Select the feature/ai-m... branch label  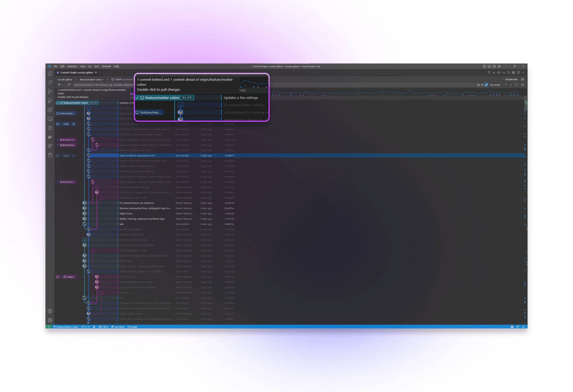click(x=66, y=140)
